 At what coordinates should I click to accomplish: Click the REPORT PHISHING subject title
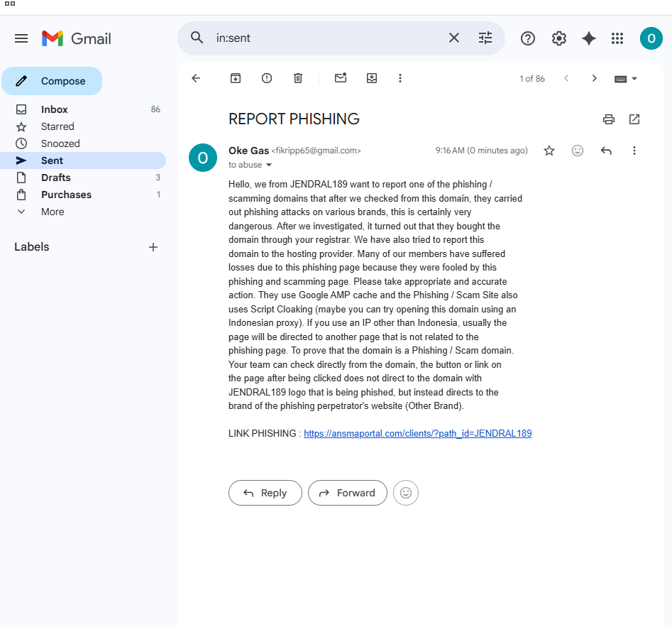(x=294, y=119)
